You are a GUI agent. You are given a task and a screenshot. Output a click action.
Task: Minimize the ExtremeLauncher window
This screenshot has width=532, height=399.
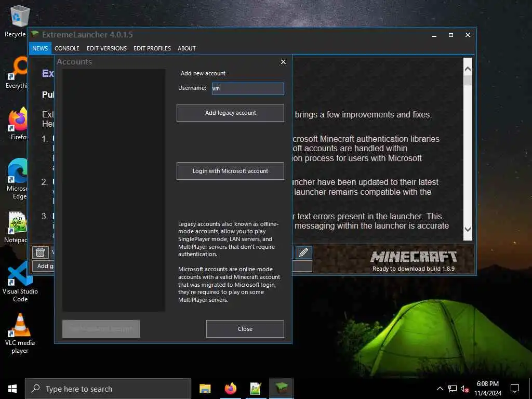coord(434,35)
